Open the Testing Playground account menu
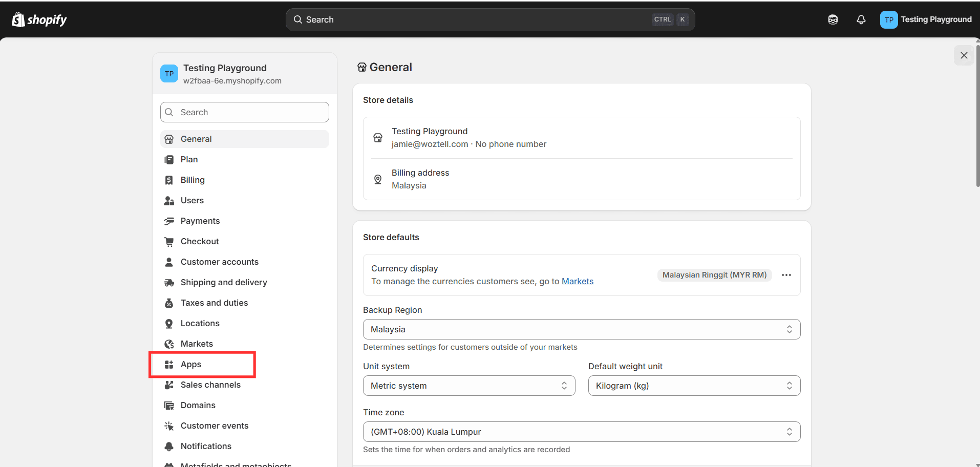Viewport: 980px width, 467px height. coord(926,19)
